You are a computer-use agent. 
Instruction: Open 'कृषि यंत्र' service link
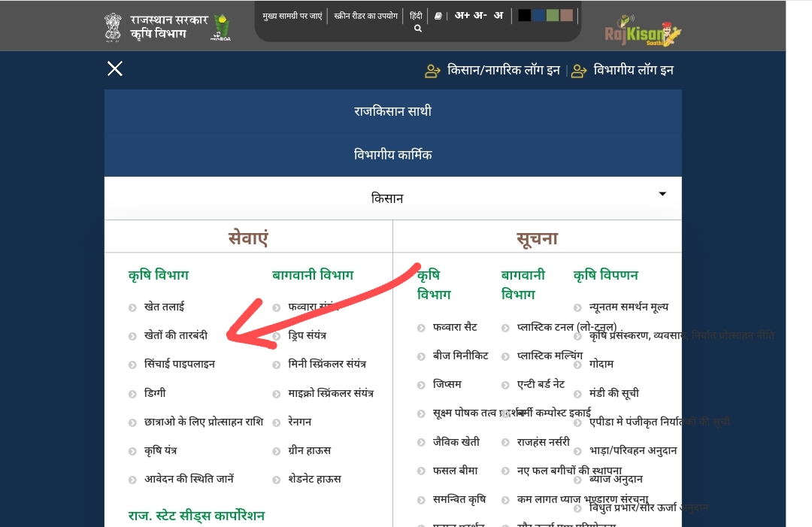coord(161,451)
